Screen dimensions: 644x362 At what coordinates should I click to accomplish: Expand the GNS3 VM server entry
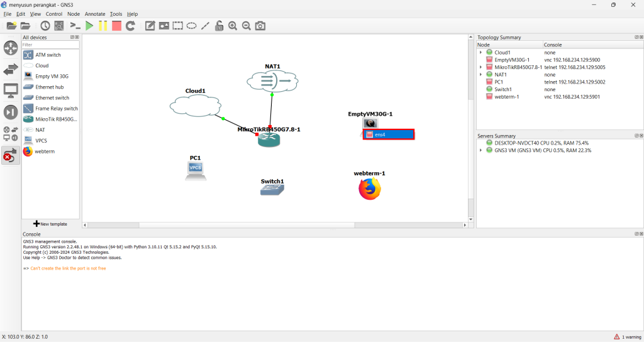(x=481, y=150)
